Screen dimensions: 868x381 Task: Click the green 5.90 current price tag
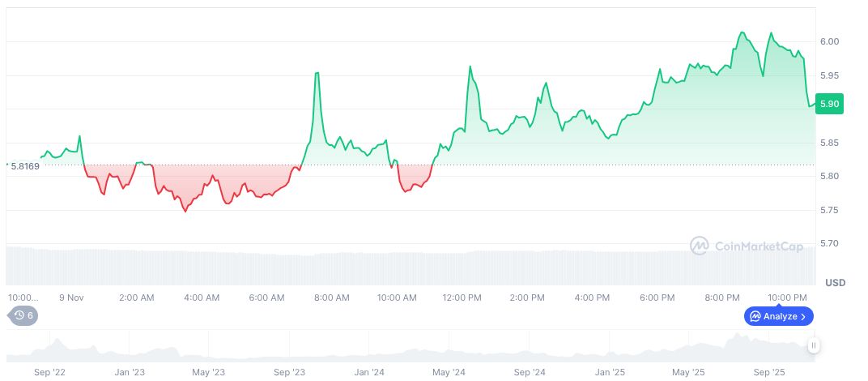tap(829, 104)
